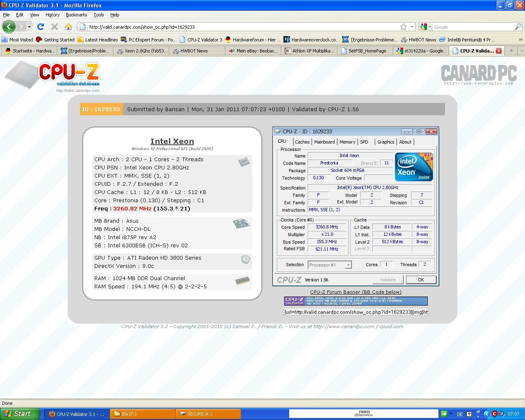Click the motherboard icon beside MB Brand
Screen dimensions: 525x420
241,224
